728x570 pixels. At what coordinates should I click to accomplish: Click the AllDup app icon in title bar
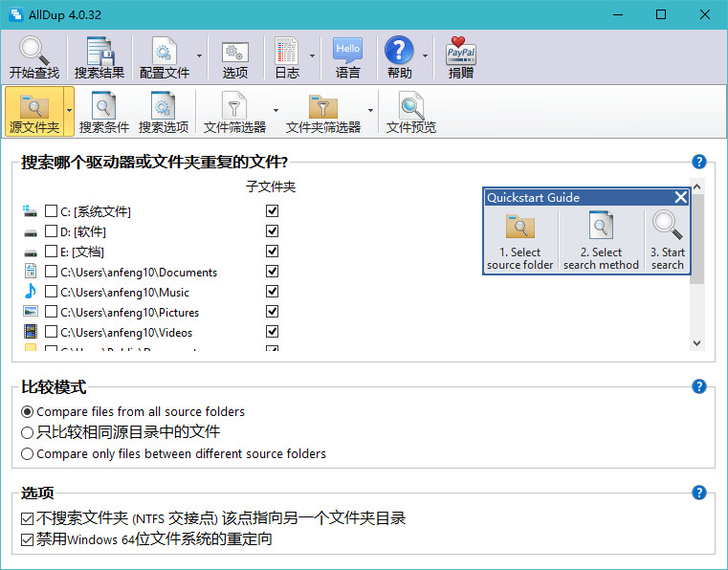(16, 14)
